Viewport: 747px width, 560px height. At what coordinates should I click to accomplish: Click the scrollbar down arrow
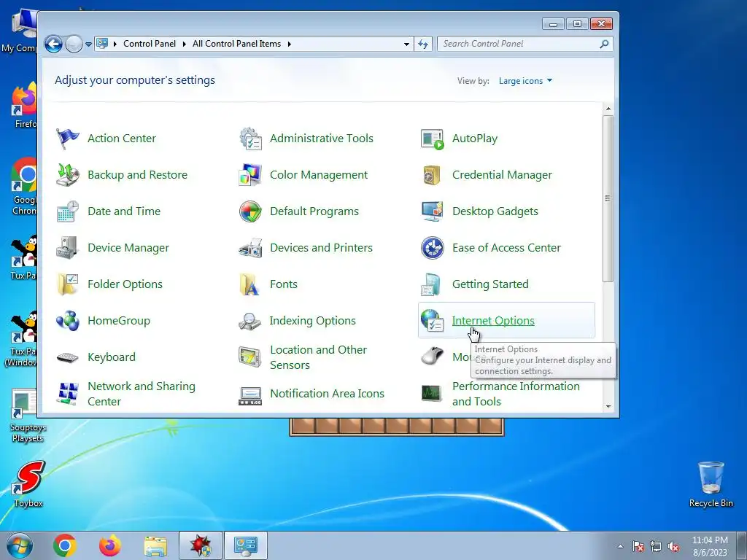tap(608, 406)
